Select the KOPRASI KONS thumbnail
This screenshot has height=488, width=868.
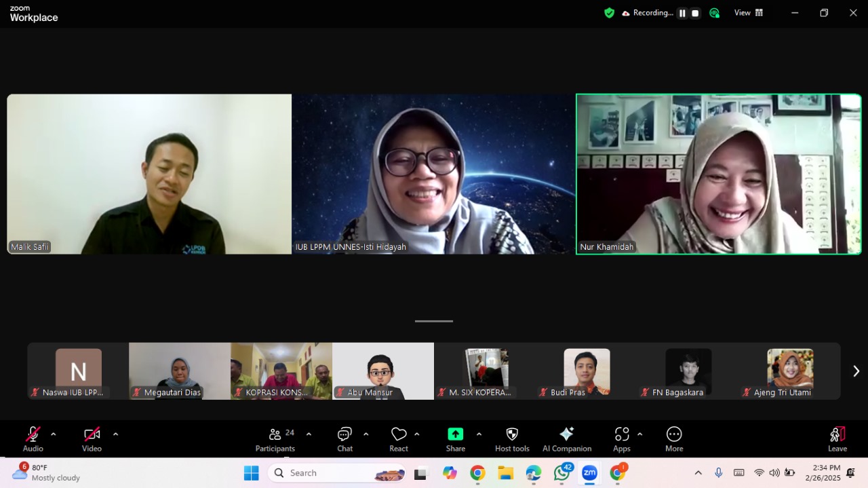281,371
